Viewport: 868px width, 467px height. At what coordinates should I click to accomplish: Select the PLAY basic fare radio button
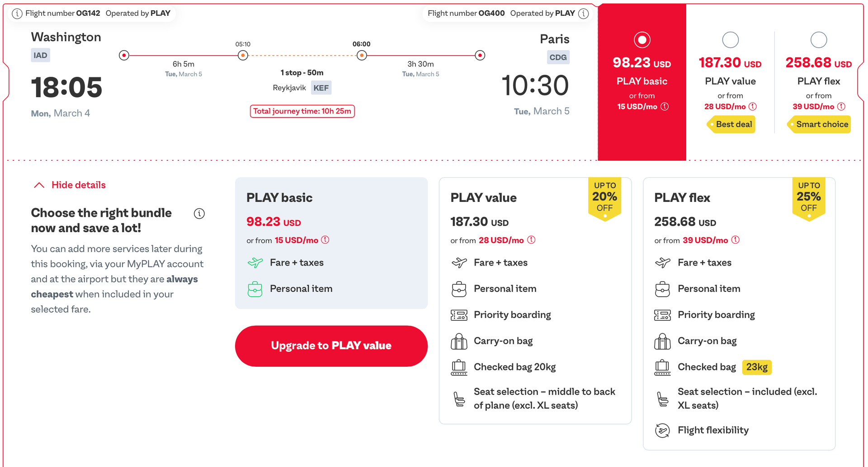[x=642, y=40]
